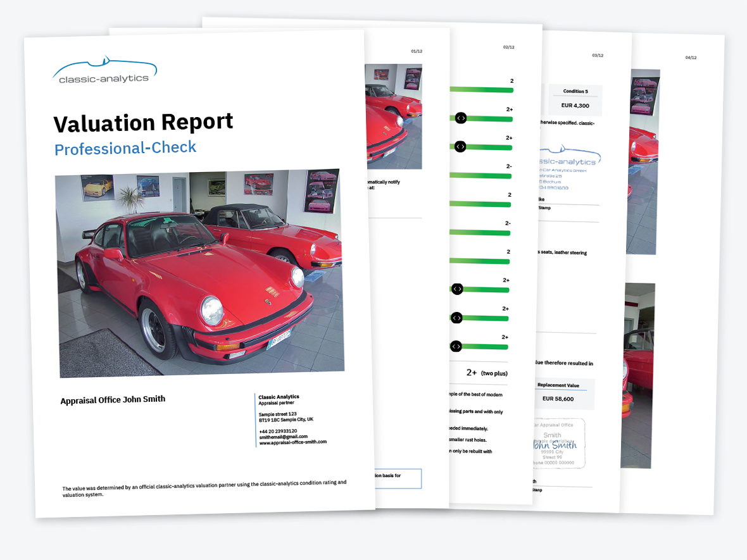Select the page number 02/12 label

coord(508,47)
